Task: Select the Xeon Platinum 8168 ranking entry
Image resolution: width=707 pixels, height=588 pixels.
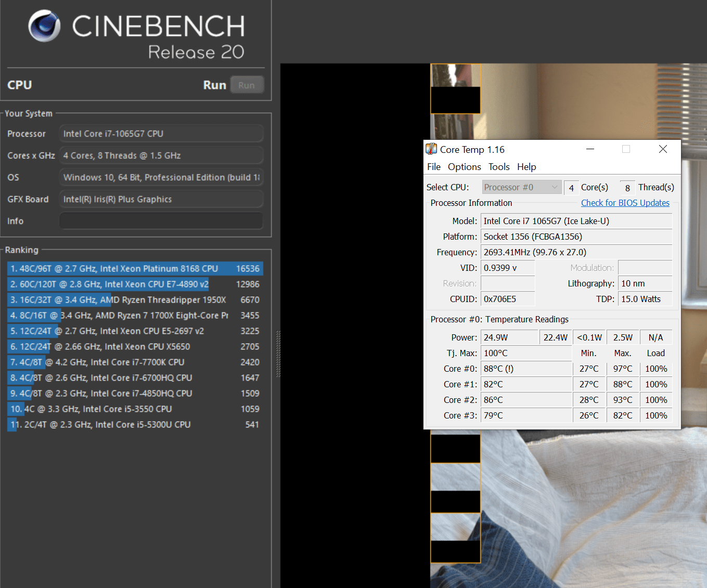Action: 135,269
